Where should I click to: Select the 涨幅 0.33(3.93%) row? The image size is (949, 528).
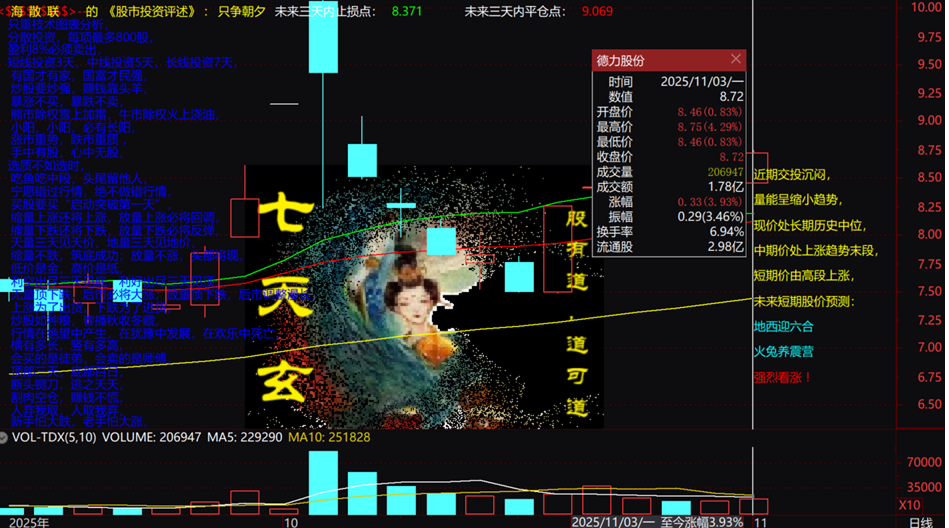669,202
